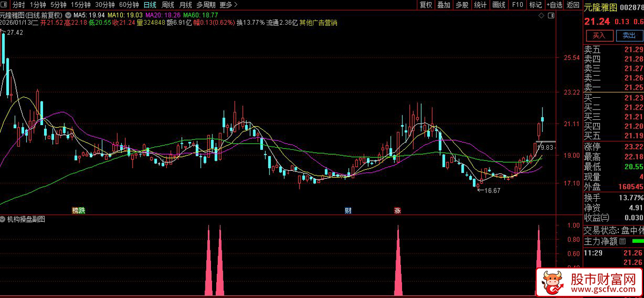Screen dimensions: 644x298
Task: Click the MA10: 19.03 indicator label
Action: click(x=125, y=14)
